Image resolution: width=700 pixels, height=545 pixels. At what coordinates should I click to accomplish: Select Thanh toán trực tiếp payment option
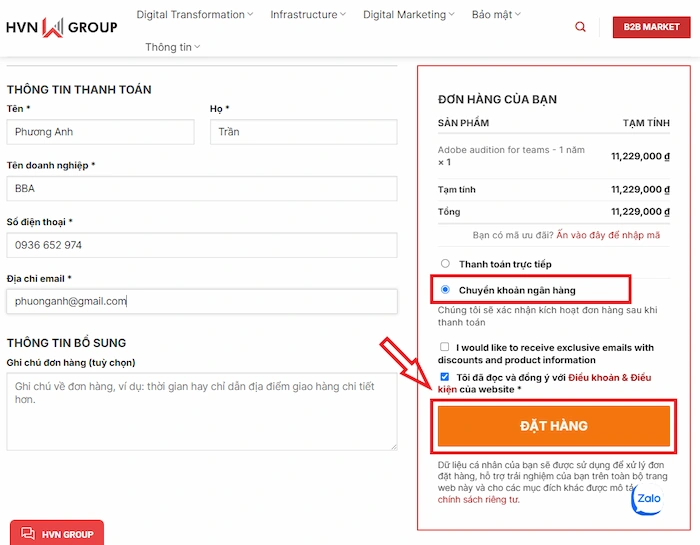445,264
